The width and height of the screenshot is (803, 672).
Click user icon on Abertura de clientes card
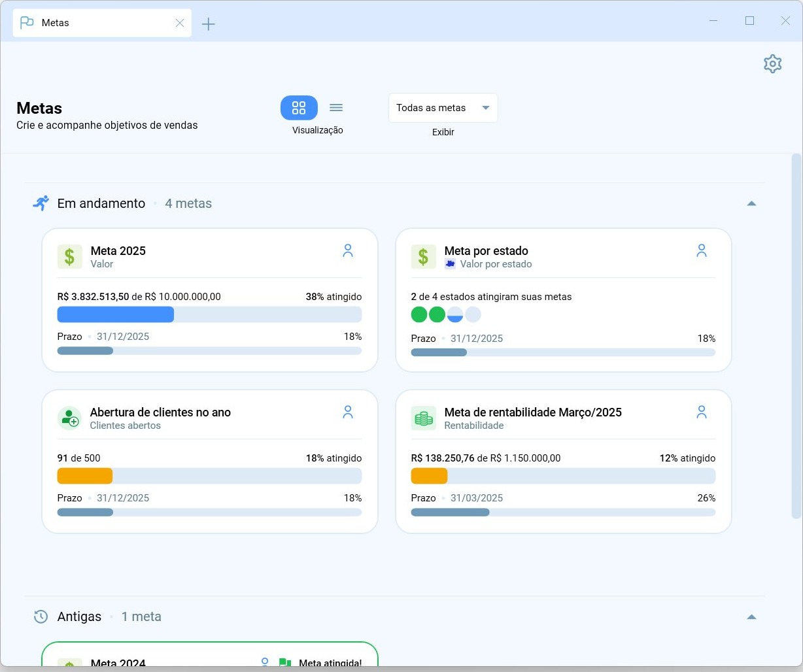(x=348, y=412)
